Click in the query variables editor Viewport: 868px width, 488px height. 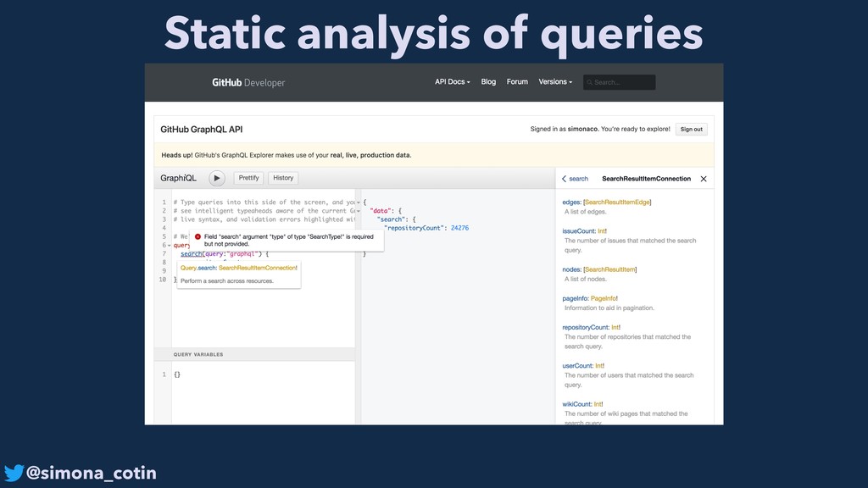[263, 393]
